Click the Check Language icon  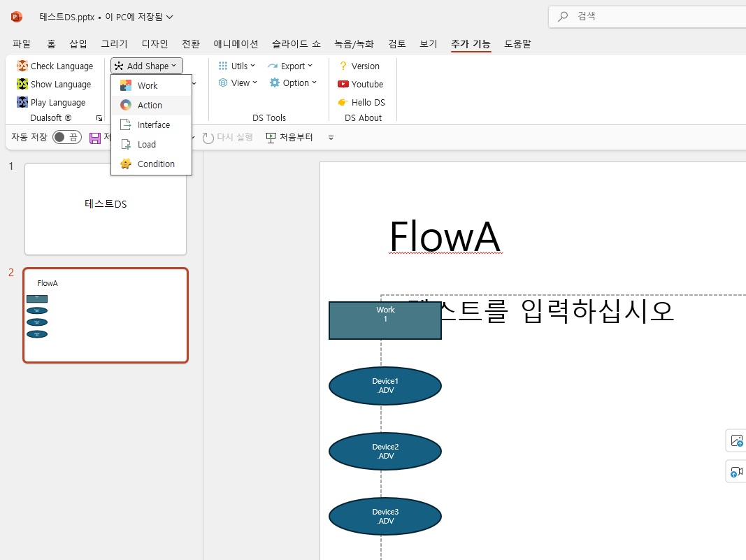coord(22,66)
